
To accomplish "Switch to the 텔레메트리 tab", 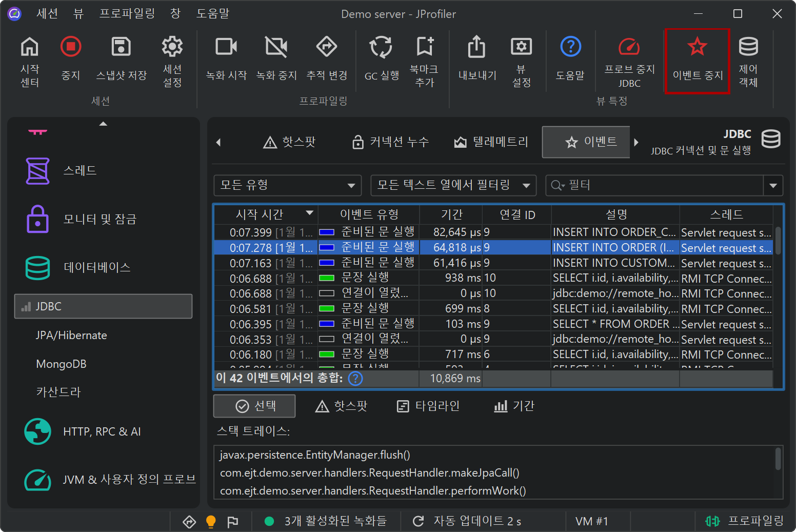I will (x=491, y=142).
